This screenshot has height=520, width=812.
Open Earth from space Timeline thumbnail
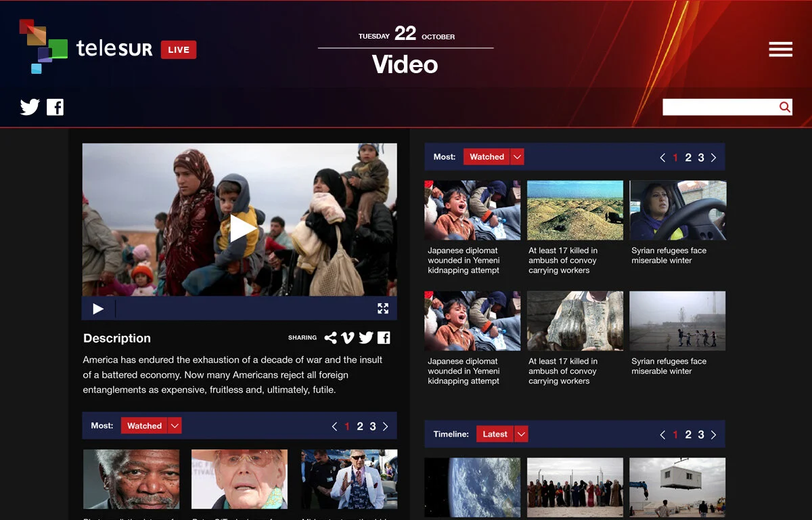click(472, 487)
